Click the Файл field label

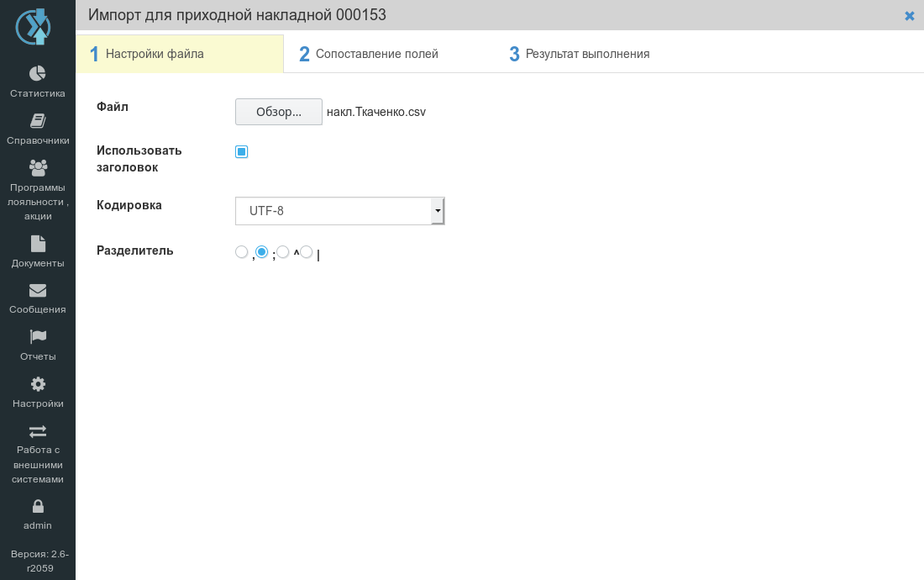tap(113, 107)
